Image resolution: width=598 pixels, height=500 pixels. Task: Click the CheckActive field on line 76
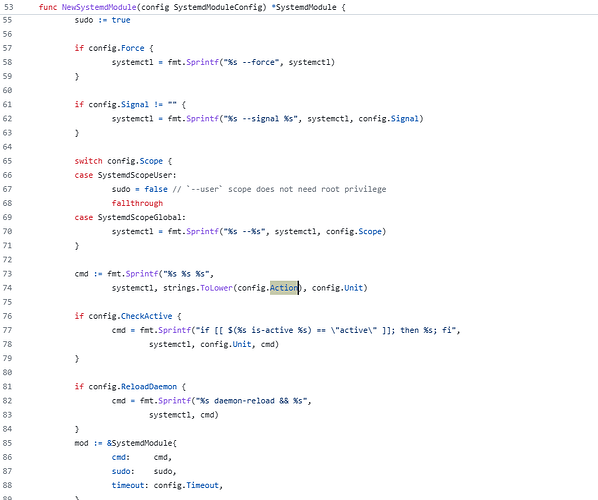[146, 316]
